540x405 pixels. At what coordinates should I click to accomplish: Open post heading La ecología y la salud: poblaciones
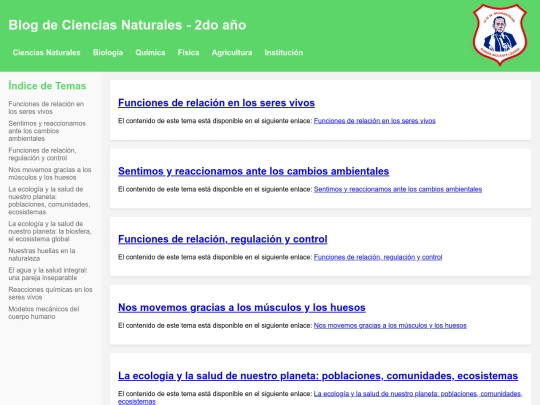click(318, 375)
